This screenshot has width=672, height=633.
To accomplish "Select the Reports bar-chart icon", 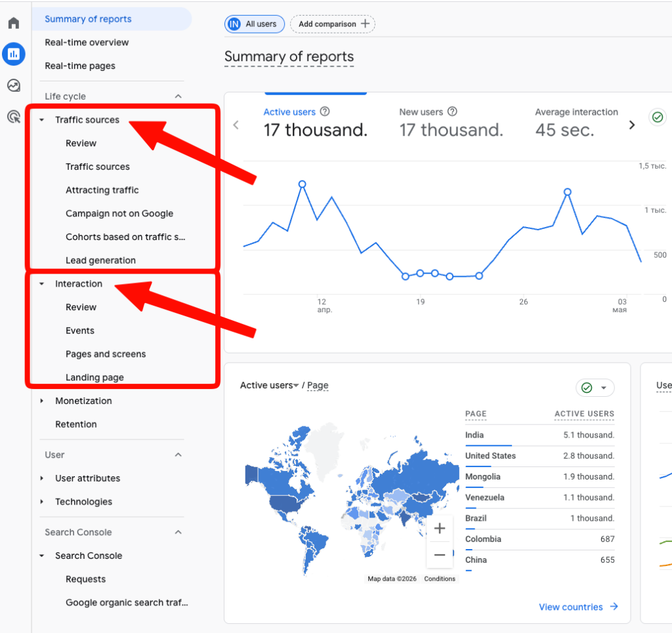I will pos(14,54).
